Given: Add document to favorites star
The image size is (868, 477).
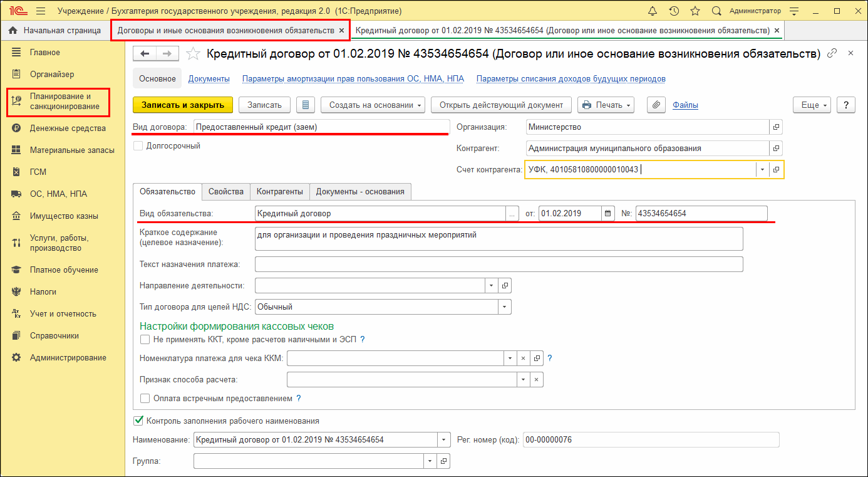Looking at the screenshot, I should (194, 54).
